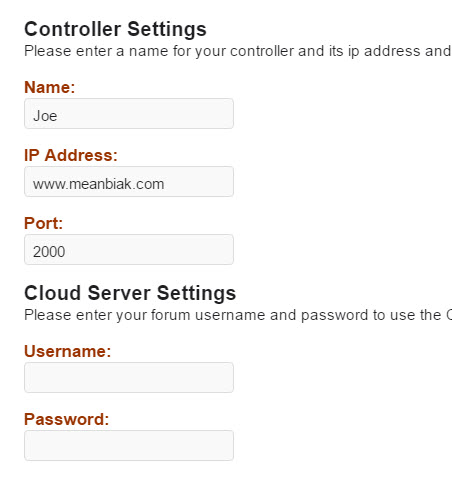Click the Password: label

pyautogui.click(x=67, y=419)
